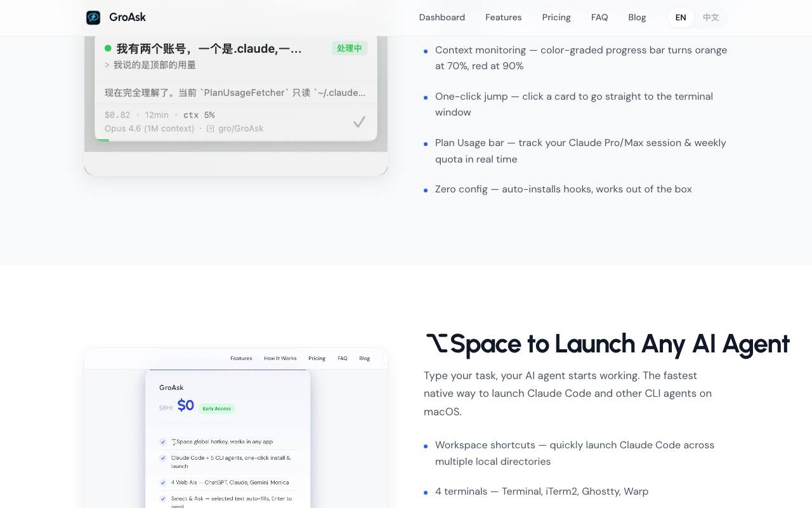Click the folder icon beside gro/GroAsk

tap(210, 129)
